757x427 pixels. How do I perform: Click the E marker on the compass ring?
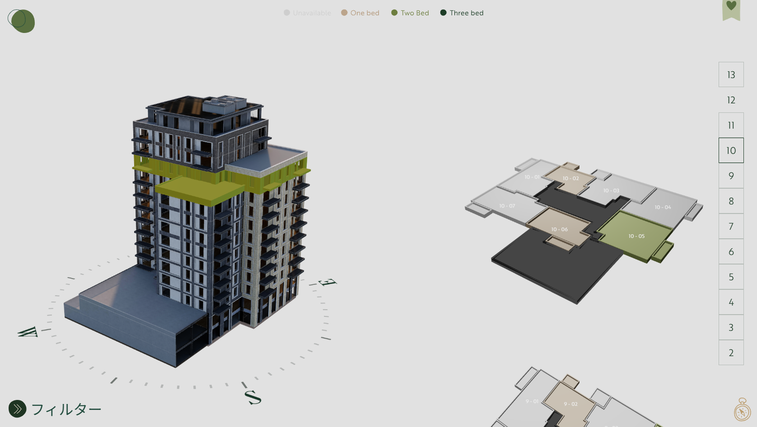point(327,283)
